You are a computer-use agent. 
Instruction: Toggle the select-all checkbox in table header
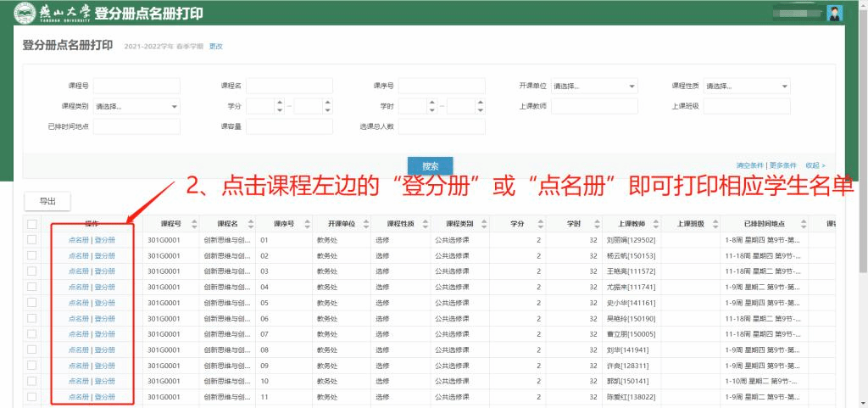32,224
